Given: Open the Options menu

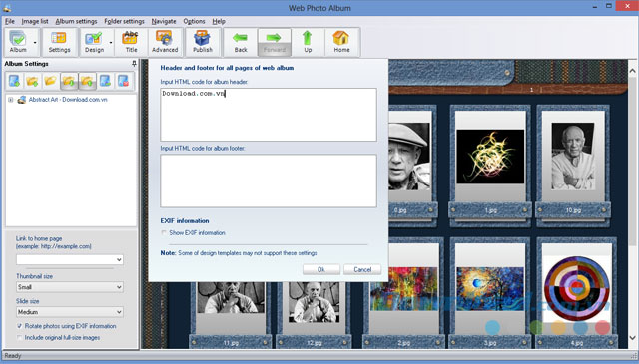Looking at the screenshot, I should tap(194, 21).
